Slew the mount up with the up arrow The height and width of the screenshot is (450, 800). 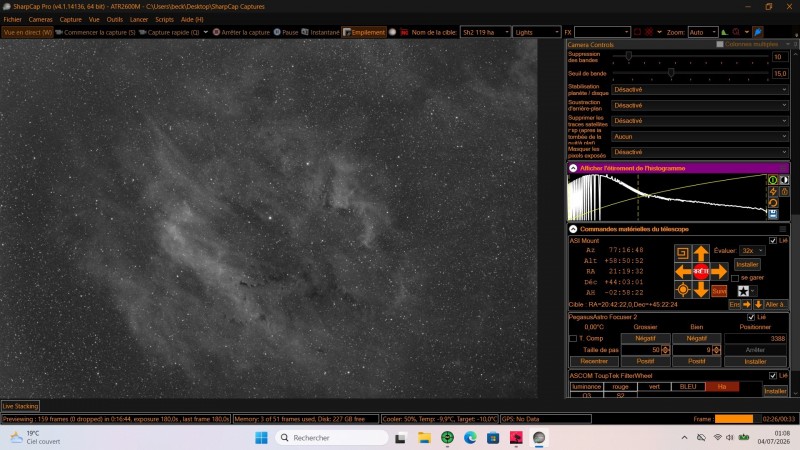[701, 253]
